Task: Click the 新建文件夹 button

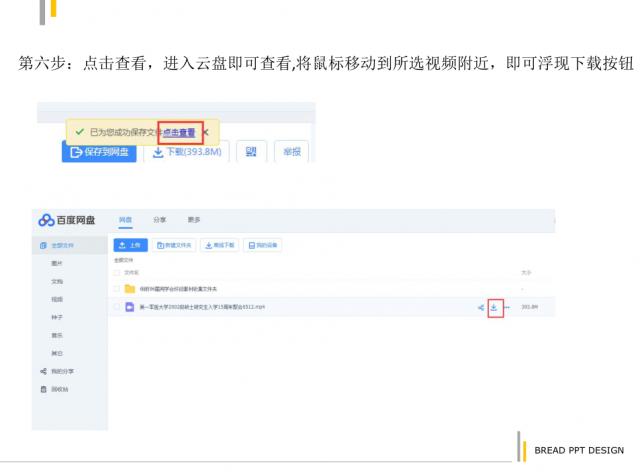Action: pyautogui.click(x=174, y=245)
